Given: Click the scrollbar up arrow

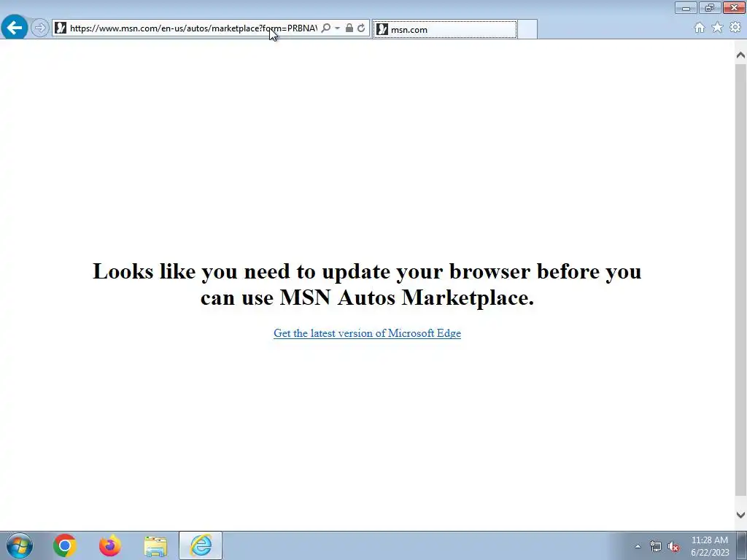Looking at the screenshot, I should point(741,55).
